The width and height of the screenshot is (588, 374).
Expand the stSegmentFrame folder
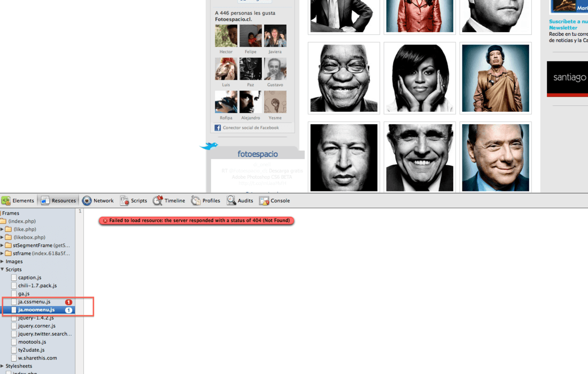[2, 245]
